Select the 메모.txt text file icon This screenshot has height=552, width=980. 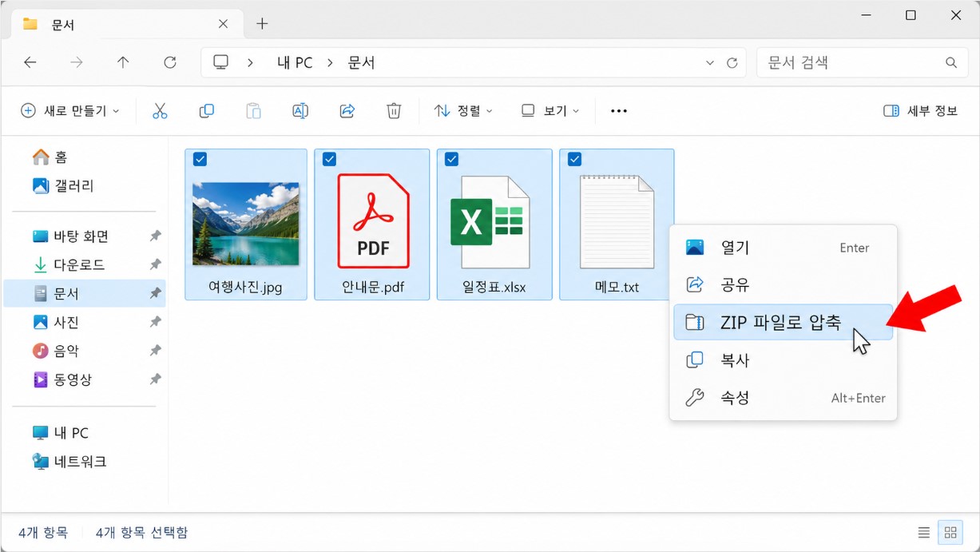[617, 221]
